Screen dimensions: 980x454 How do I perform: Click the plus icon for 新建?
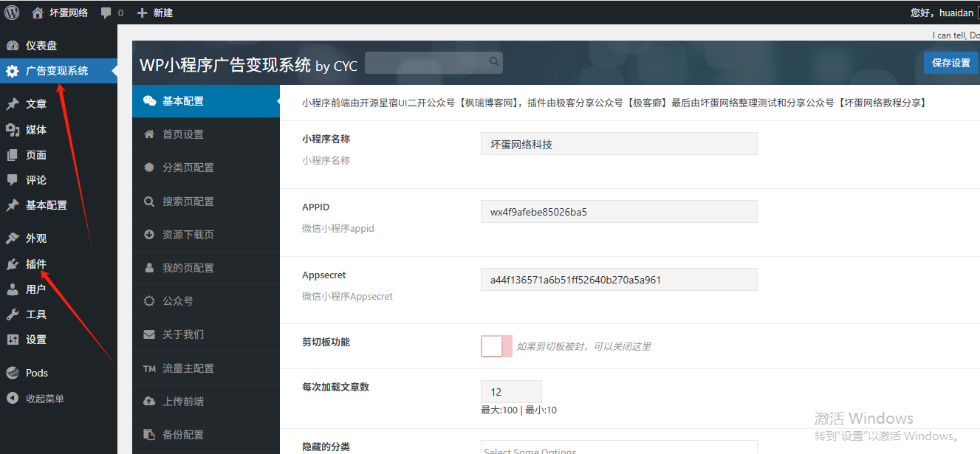143,13
